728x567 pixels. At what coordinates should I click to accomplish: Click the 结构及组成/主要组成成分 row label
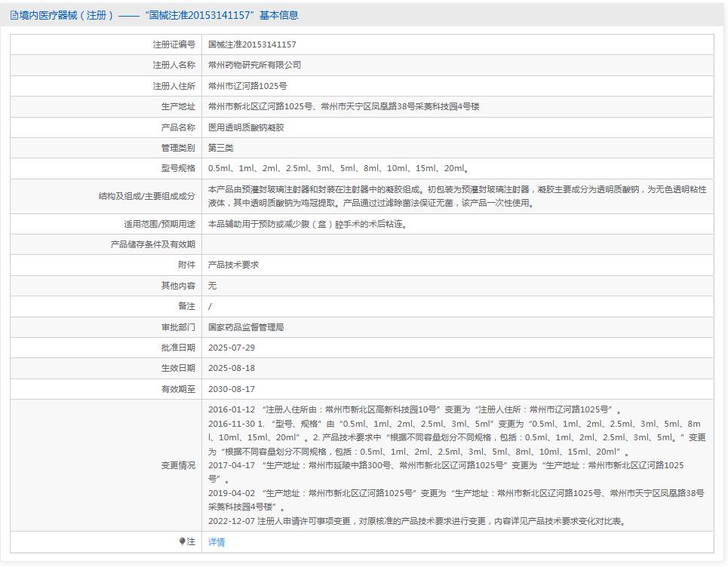146,196
